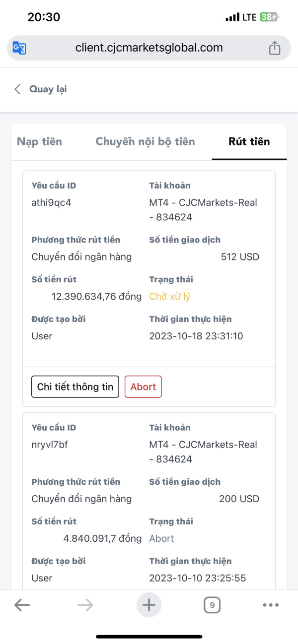298x644 pixels.
Task: Tap the request ID athi9qc4
Action: click(x=52, y=202)
